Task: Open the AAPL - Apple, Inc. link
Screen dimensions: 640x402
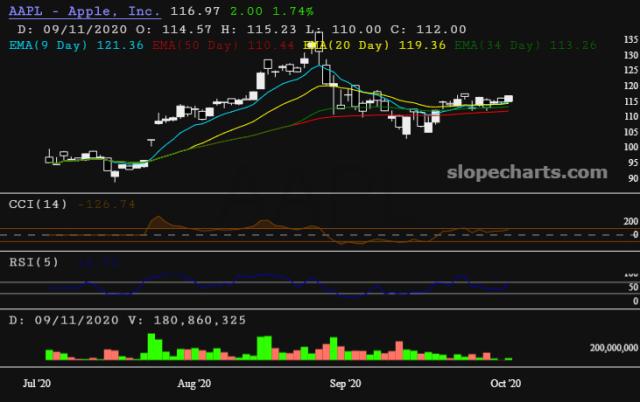Action: point(84,11)
